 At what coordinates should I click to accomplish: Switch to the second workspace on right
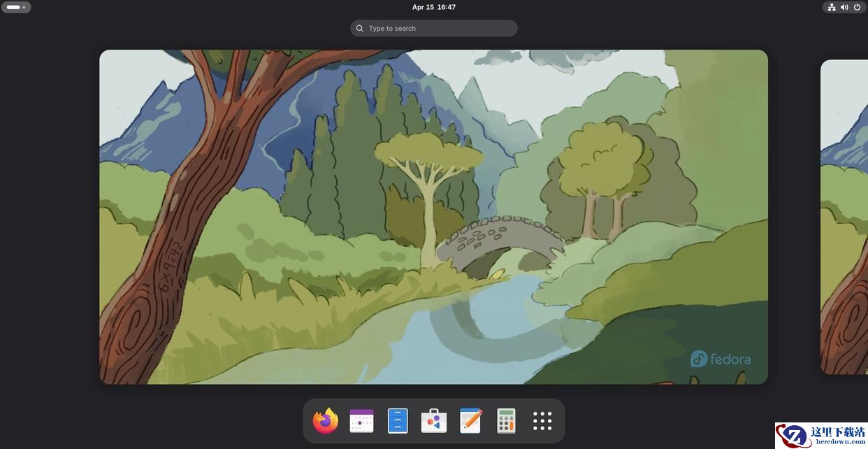pyautogui.click(x=844, y=217)
